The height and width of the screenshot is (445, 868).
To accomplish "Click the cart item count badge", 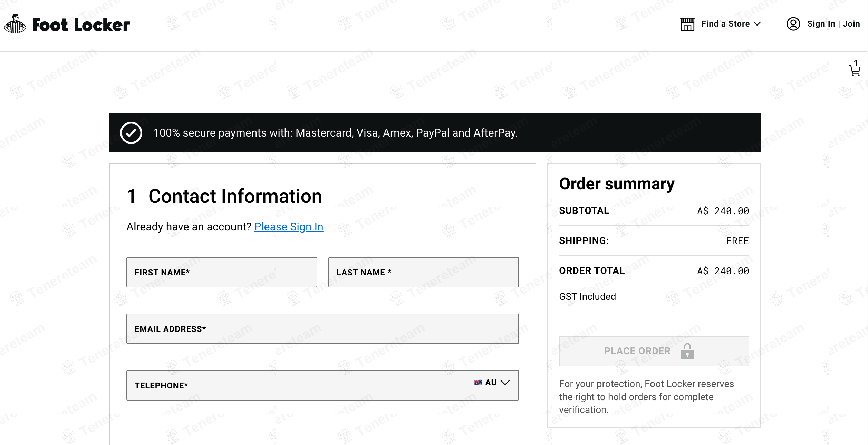I will pos(856,62).
